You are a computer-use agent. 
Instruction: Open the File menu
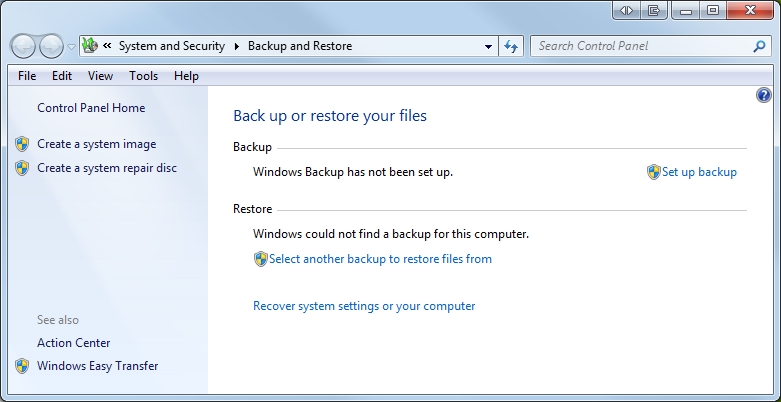coord(27,76)
